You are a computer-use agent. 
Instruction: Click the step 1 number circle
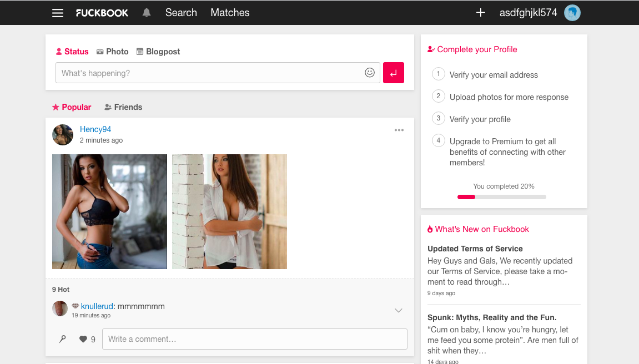(x=439, y=74)
